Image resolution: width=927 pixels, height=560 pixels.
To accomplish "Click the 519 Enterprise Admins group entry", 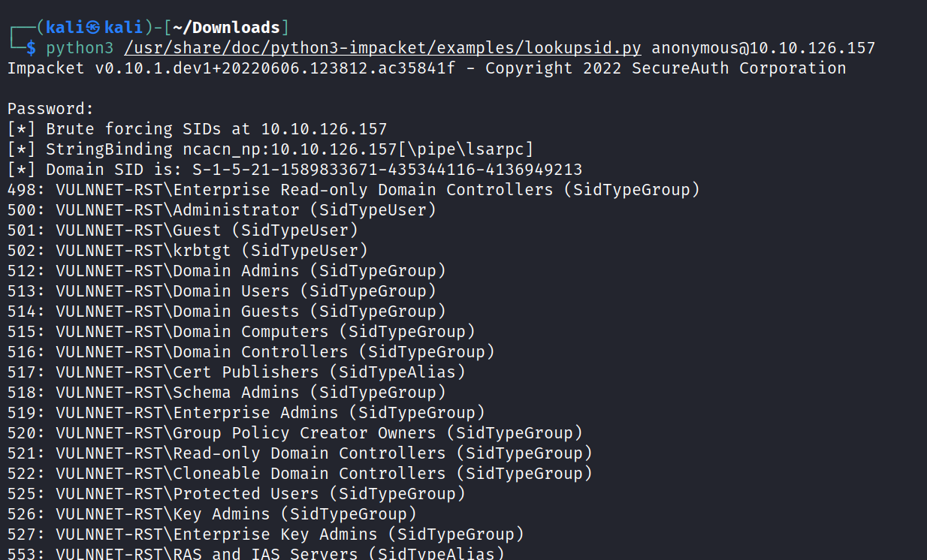I will coord(246,413).
